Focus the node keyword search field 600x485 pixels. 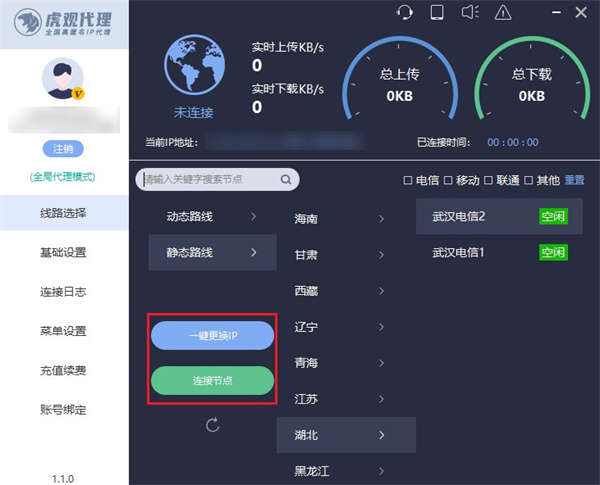click(x=217, y=179)
